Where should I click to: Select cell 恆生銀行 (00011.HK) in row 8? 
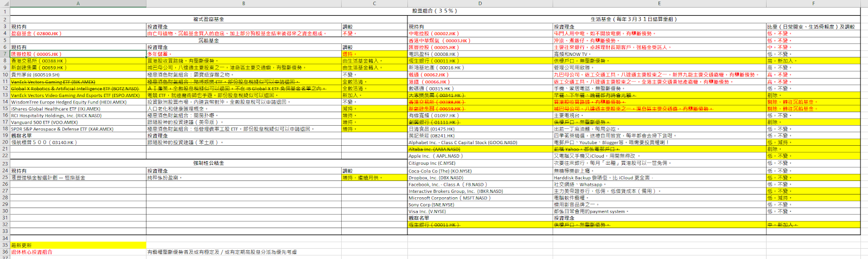480,61
